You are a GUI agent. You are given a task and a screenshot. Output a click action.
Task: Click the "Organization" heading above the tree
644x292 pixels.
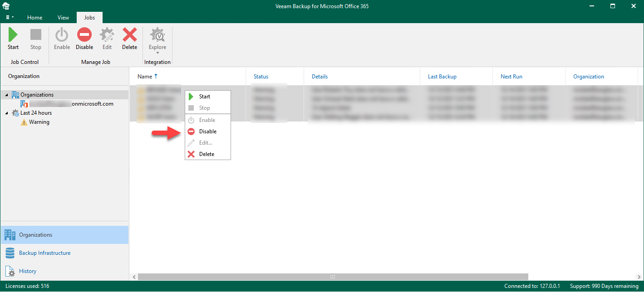click(x=24, y=76)
